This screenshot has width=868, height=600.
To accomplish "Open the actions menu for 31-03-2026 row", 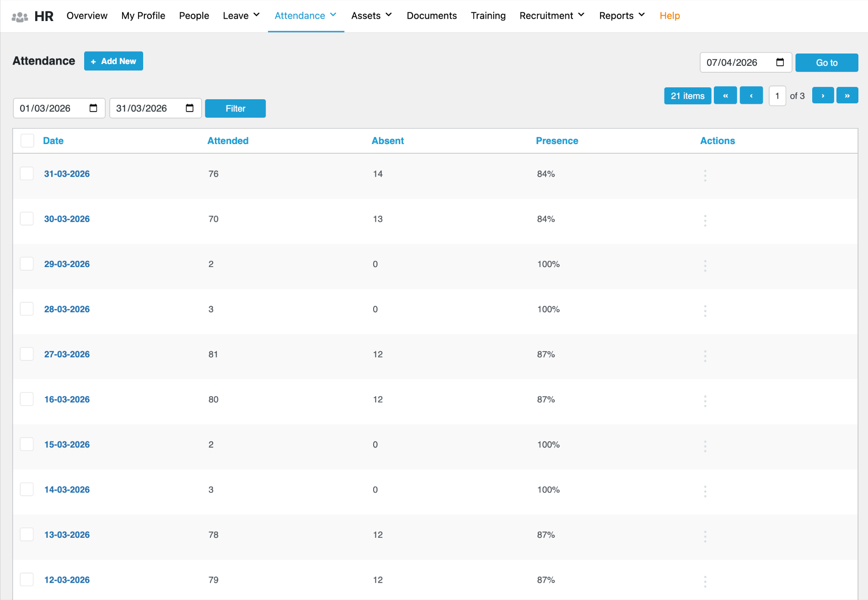I will (705, 176).
